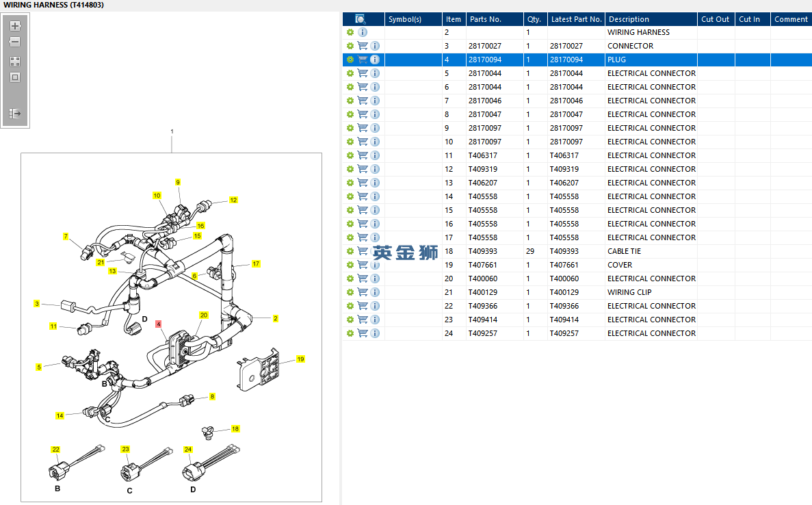Click cart icon for COVER T407661

tap(363, 265)
